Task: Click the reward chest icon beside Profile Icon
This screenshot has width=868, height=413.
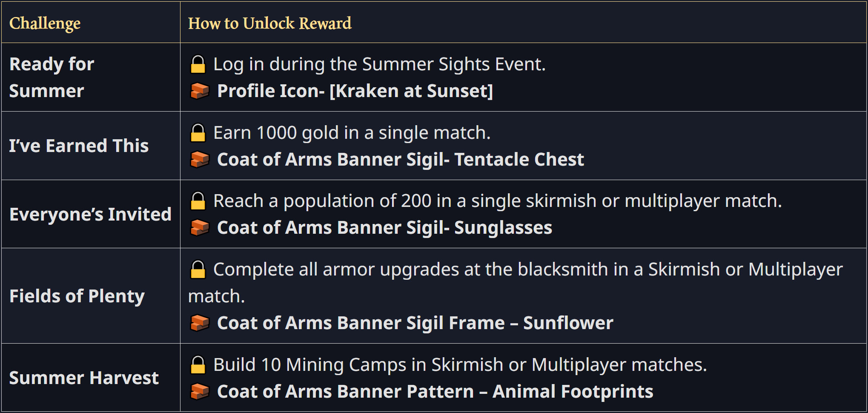Action: click(200, 91)
